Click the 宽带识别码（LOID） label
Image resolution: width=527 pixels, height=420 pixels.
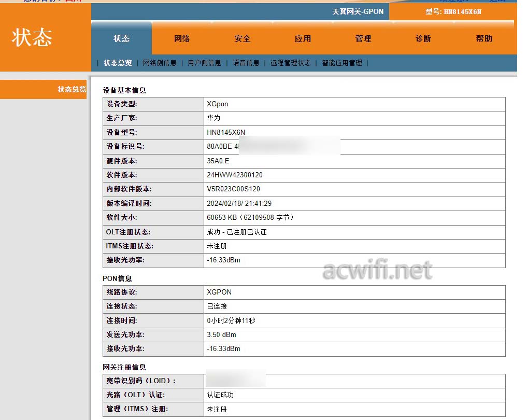pos(141,381)
